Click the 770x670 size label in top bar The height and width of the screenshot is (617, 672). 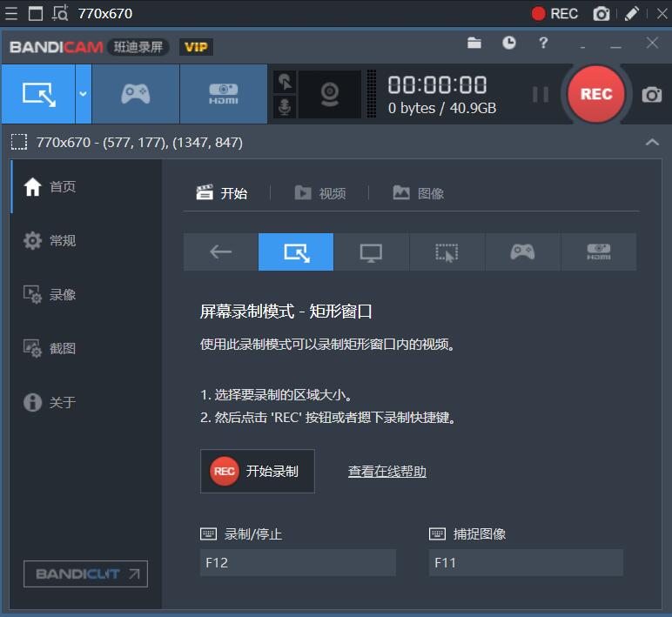(105, 14)
